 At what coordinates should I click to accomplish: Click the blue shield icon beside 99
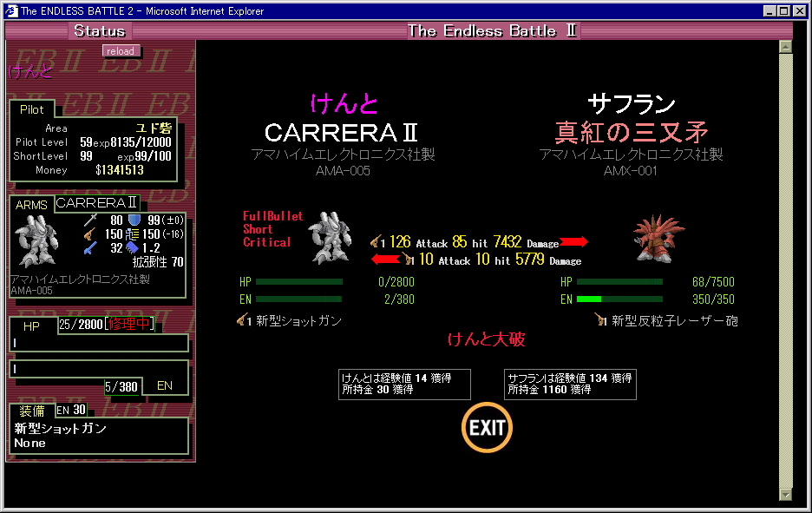pyautogui.click(x=134, y=220)
